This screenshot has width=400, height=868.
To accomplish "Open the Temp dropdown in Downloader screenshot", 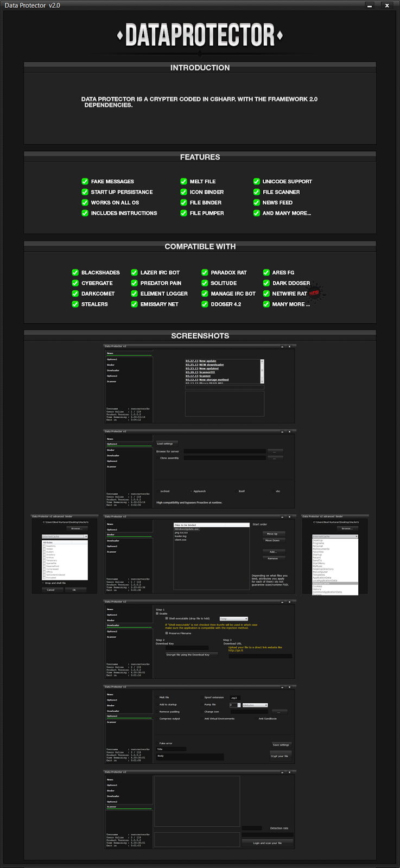I will [x=234, y=619].
